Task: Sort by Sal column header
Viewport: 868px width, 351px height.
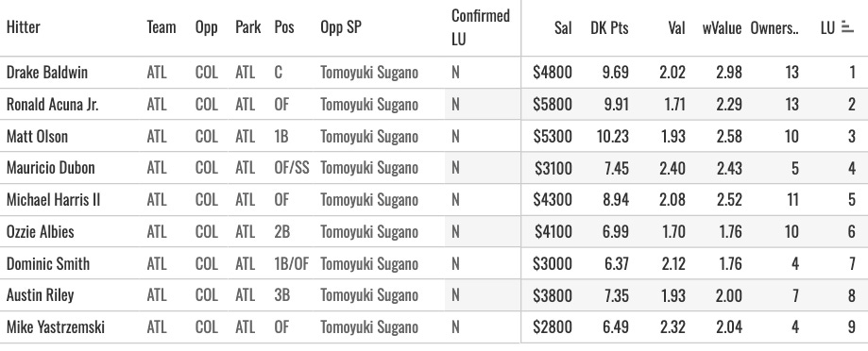Action: pos(562,27)
